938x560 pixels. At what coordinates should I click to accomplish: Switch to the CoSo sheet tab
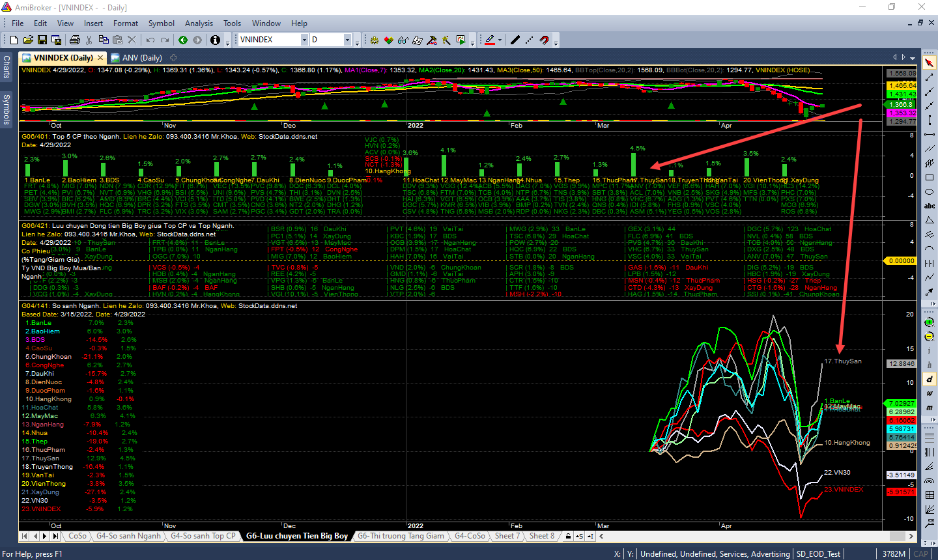click(78, 536)
